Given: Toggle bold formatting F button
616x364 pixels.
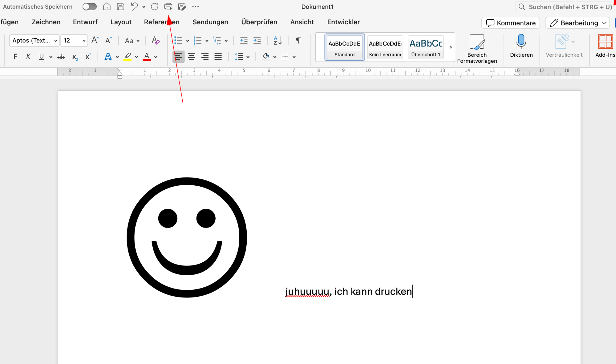Looking at the screenshot, I should [15, 56].
